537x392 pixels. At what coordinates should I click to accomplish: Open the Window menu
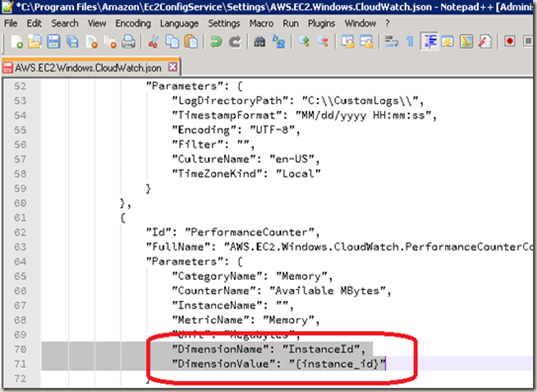(360, 23)
